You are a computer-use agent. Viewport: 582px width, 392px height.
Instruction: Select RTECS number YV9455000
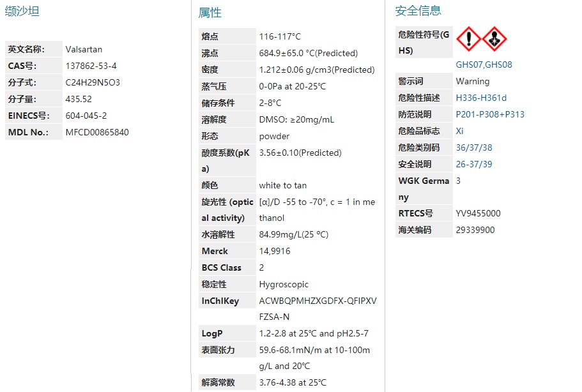point(478,213)
